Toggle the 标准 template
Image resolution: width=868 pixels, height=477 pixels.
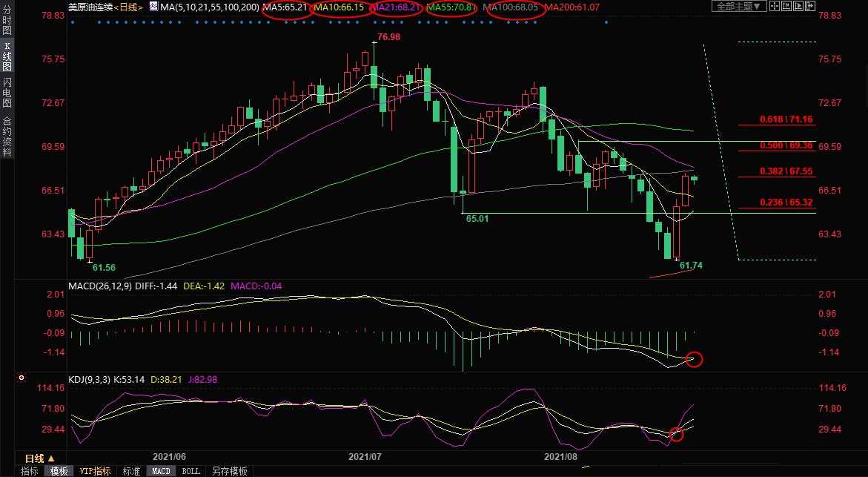(x=131, y=471)
